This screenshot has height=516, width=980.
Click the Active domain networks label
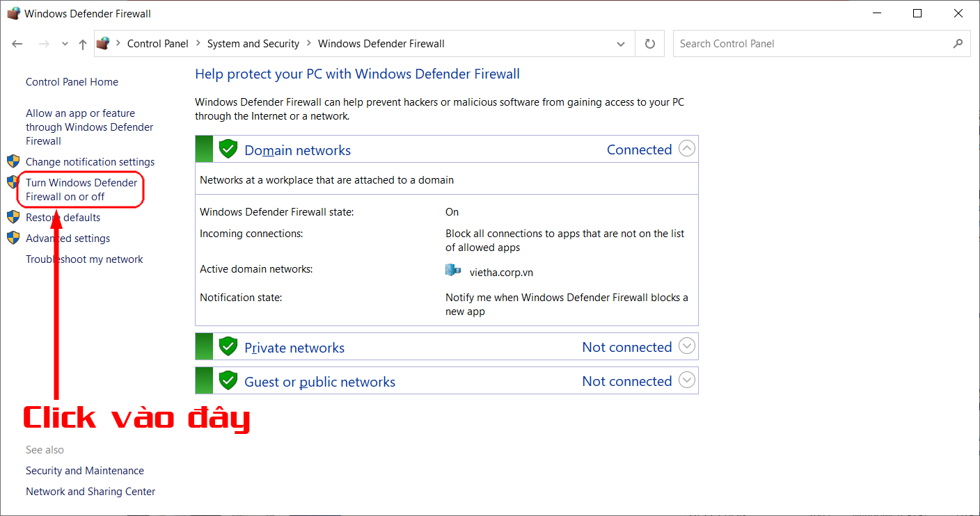point(256,269)
